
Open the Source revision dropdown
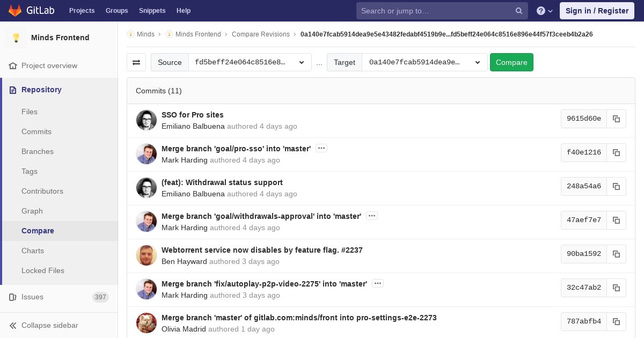pos(250,62)
